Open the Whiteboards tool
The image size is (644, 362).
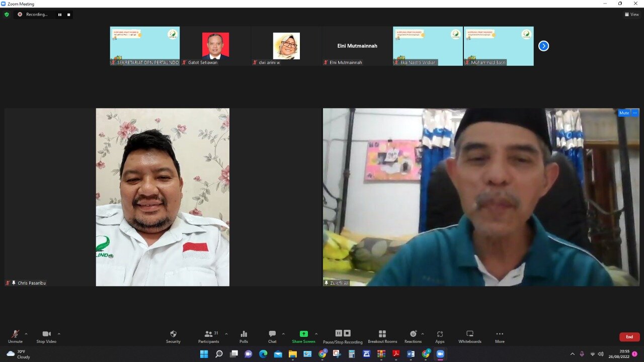pyautogui.click(x=469, y=334)
